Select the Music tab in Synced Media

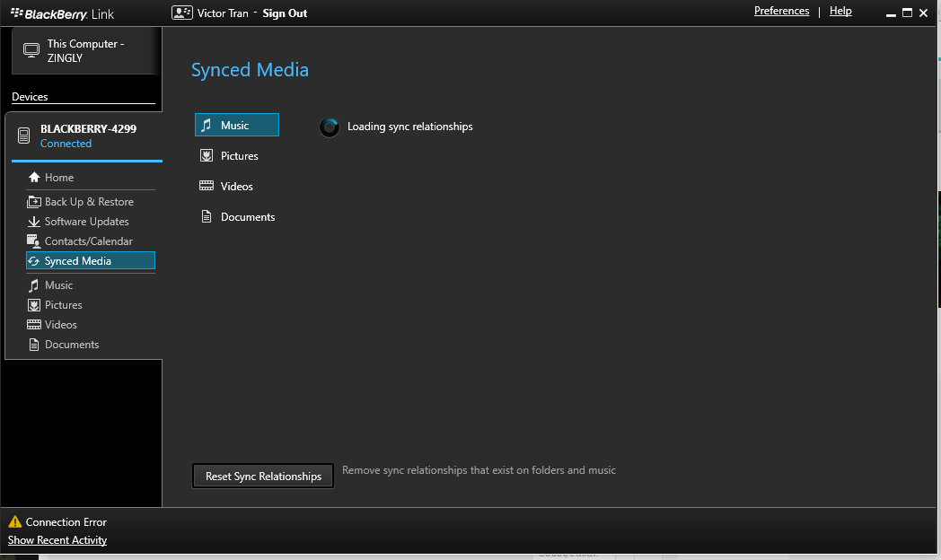pyautogui.click(x=237, y=125)
